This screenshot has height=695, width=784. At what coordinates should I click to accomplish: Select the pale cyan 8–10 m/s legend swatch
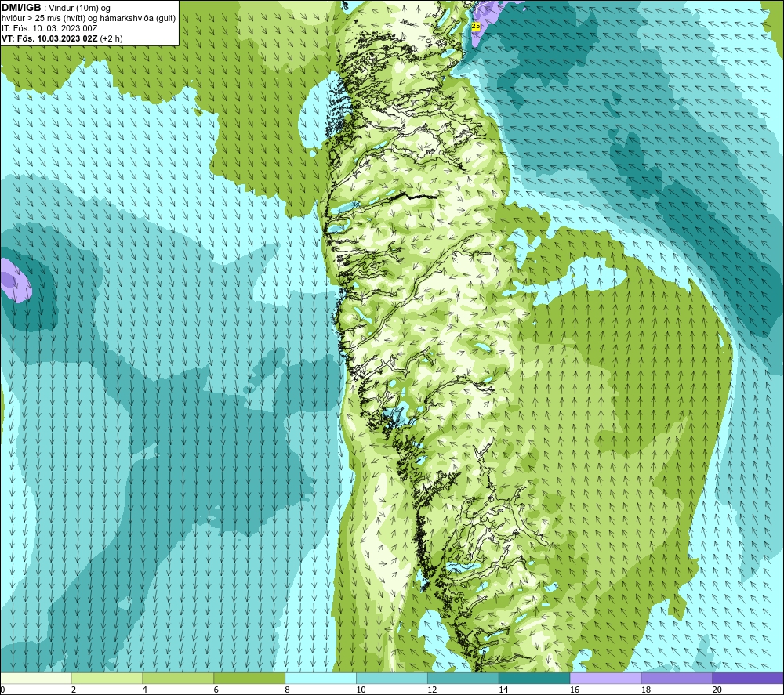click(321, 678)
